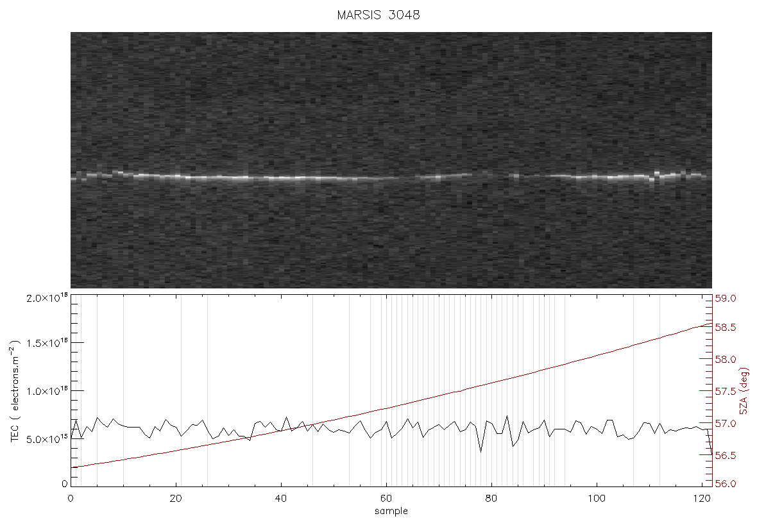Click the red SZA (deg) axis label
757x532 pixels.
744,391
